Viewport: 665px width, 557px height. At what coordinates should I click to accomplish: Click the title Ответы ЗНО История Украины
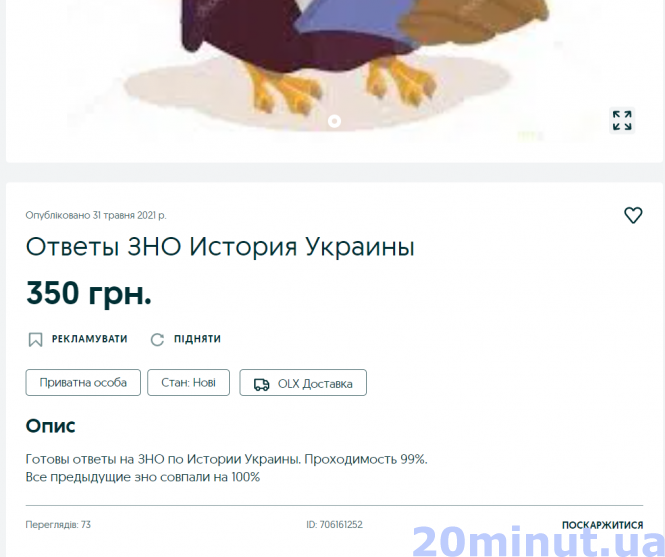click(220, 246)
